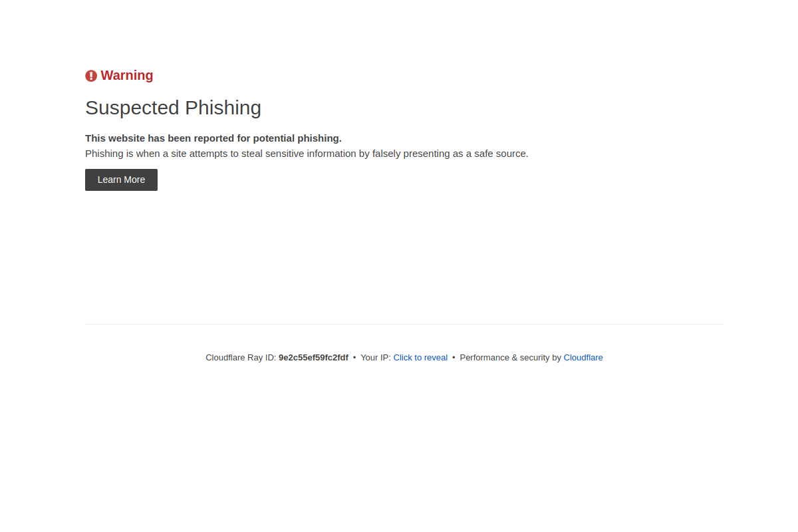Click the "Suspected Phishing" page title
The image size is (798, 532).
pyautogui.click(x=173, y=107)
